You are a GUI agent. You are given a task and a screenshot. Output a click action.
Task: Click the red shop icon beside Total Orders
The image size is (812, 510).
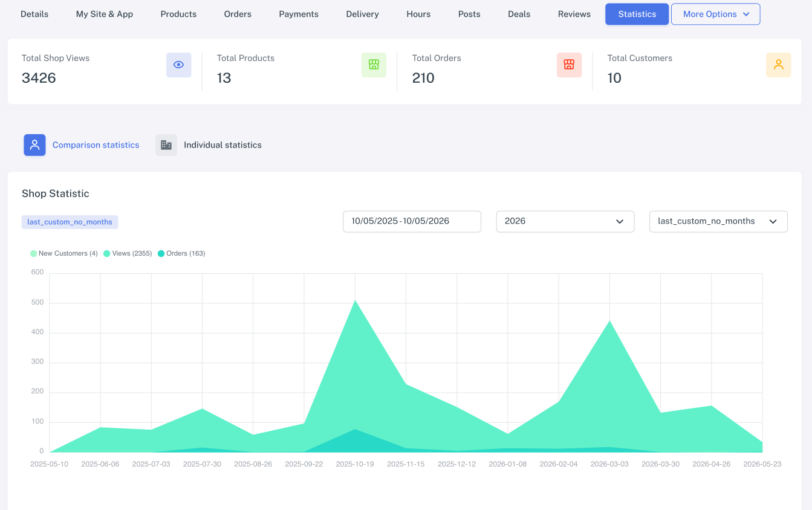click(x=569, y=65)
